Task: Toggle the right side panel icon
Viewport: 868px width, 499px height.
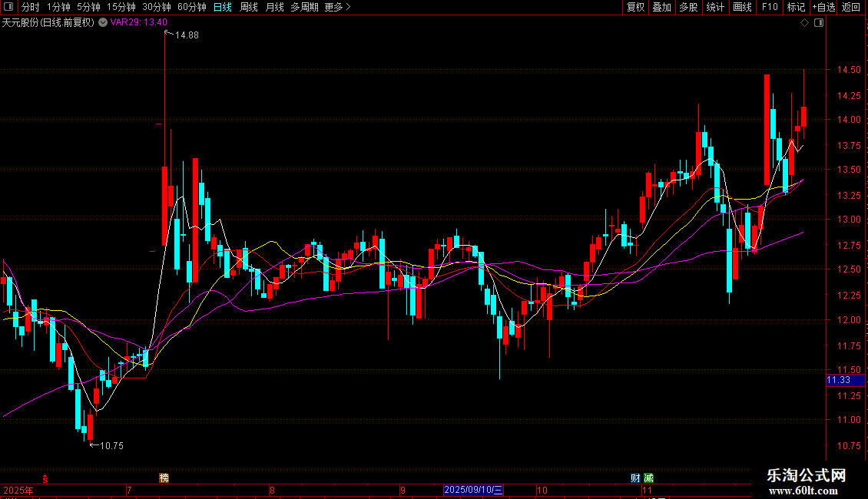Action: [x=819, y=23]
